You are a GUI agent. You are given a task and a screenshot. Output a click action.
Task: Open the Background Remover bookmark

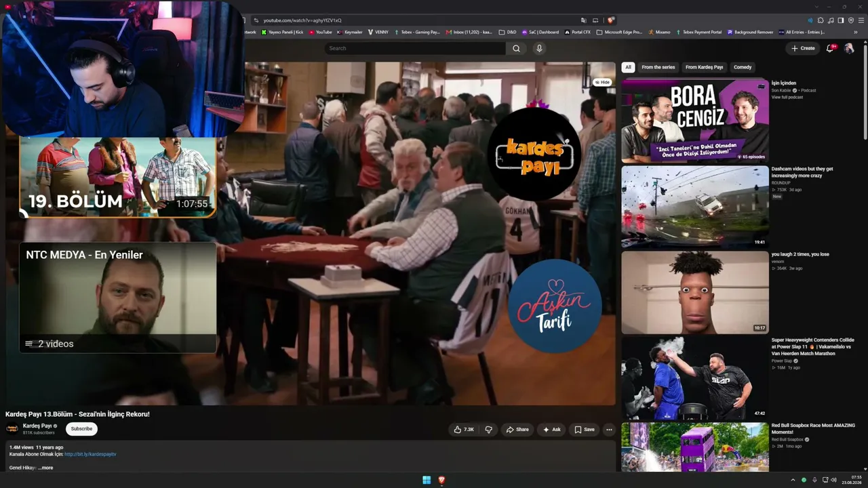point(751,32)
